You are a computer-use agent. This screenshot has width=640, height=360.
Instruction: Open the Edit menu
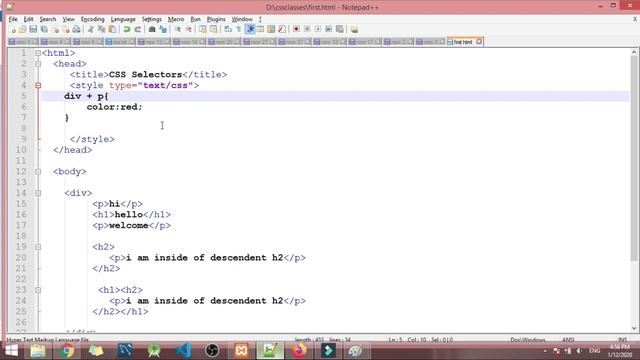(x=28, y=19)
